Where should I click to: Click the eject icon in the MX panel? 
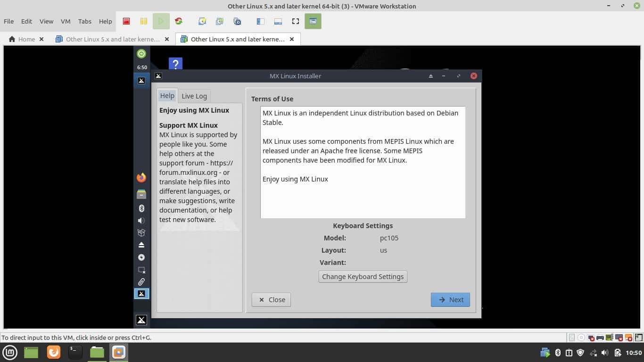(x=141, y=245)
